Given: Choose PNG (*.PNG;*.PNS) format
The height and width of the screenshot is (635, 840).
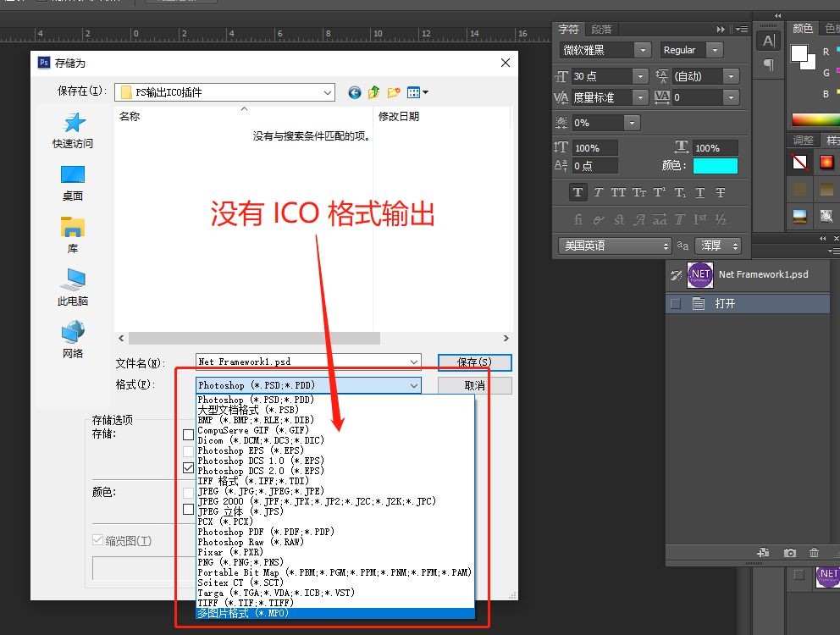Looking at the screenshot, I should click(x=335, y=562).
